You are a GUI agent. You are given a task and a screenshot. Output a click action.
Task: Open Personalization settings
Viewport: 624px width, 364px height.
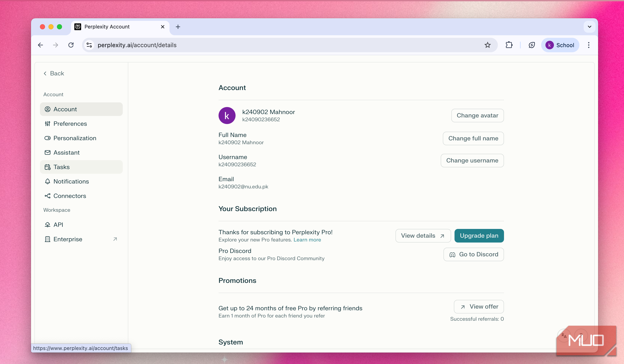coord(81,138)
